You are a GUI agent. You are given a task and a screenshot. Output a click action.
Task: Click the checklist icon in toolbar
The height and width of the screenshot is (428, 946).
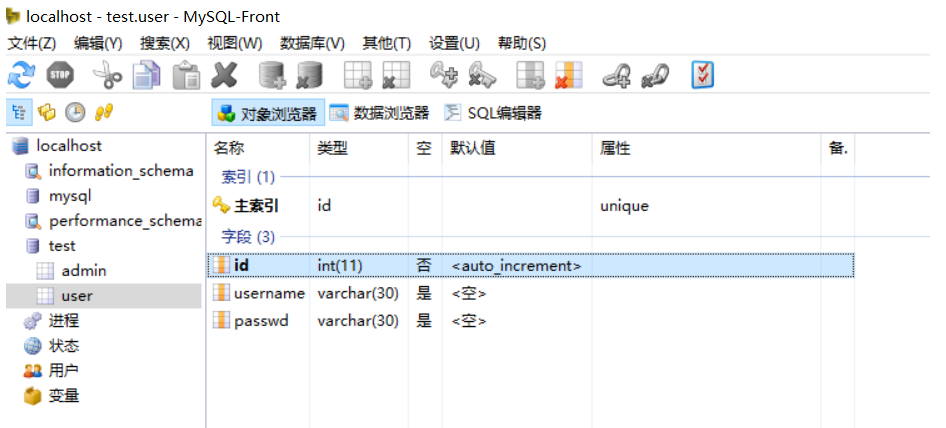704,74
